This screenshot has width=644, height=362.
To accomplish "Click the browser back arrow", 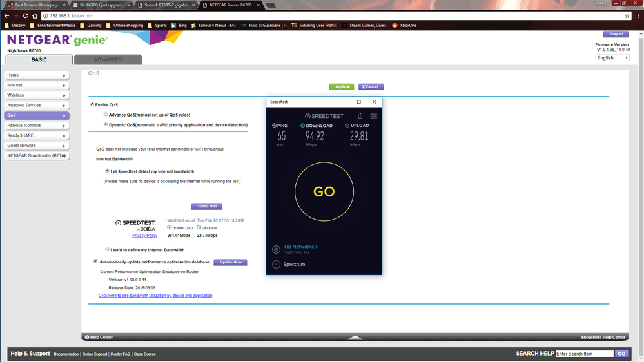I will tap(6, 15).
